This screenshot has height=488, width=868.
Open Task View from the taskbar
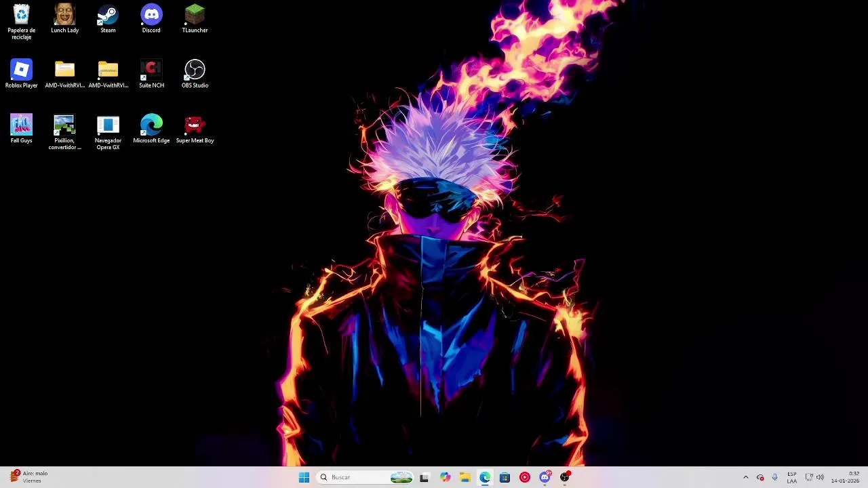tap(425, 477)
